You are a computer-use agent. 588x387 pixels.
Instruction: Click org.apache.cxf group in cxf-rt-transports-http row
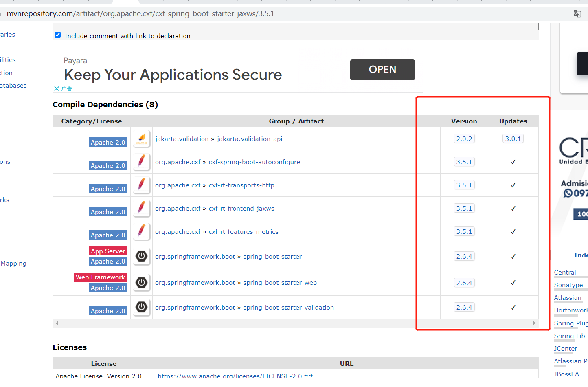point(178,185)
